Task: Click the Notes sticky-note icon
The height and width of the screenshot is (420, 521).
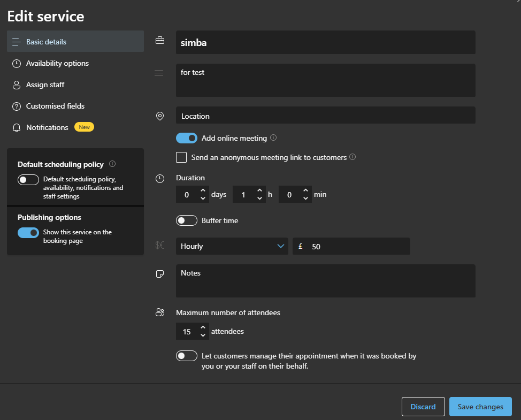Action: tap(160, 274)
